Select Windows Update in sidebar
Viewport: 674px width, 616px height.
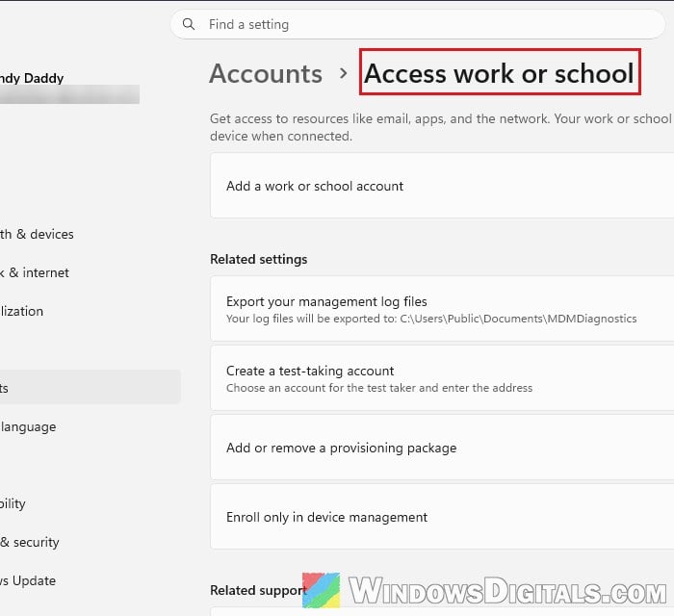coord(28,580)
